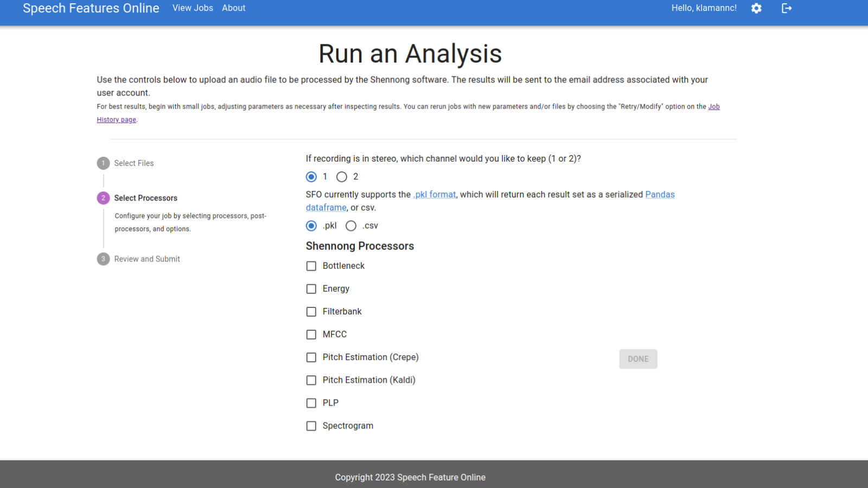Click the logout icon in header
868x488 pixels.
click(x=787, y=8)
